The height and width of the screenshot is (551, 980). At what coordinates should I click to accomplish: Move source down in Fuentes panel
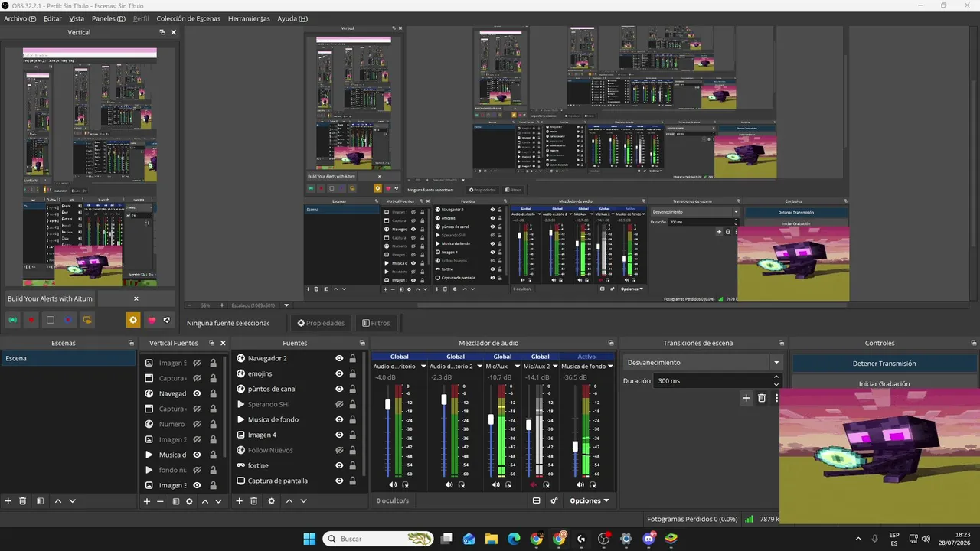tap(304, 501)
